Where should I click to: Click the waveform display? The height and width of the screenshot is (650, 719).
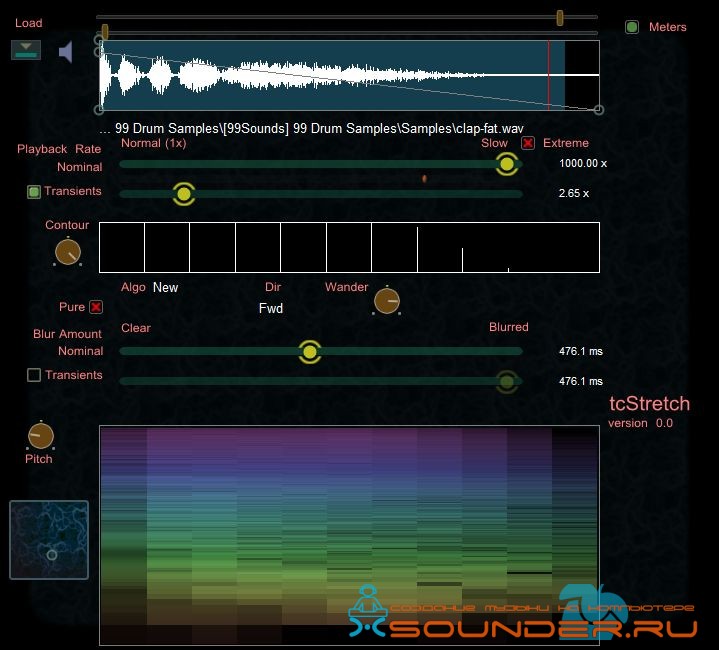(x=349, y=75)
